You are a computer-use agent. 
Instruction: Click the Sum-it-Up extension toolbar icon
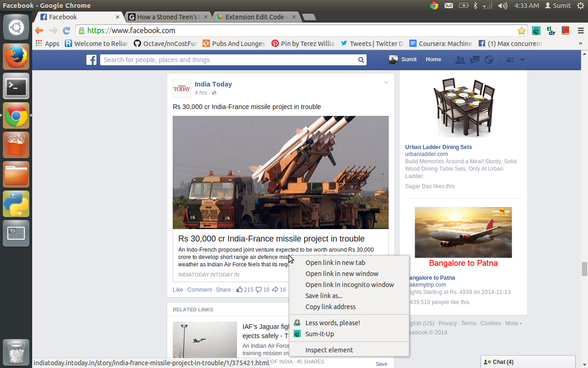point(536,31)
